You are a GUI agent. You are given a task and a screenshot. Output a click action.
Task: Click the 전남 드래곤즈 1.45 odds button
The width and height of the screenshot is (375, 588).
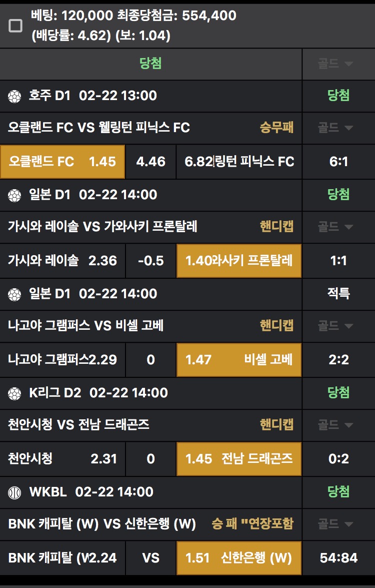pos(239,459)
